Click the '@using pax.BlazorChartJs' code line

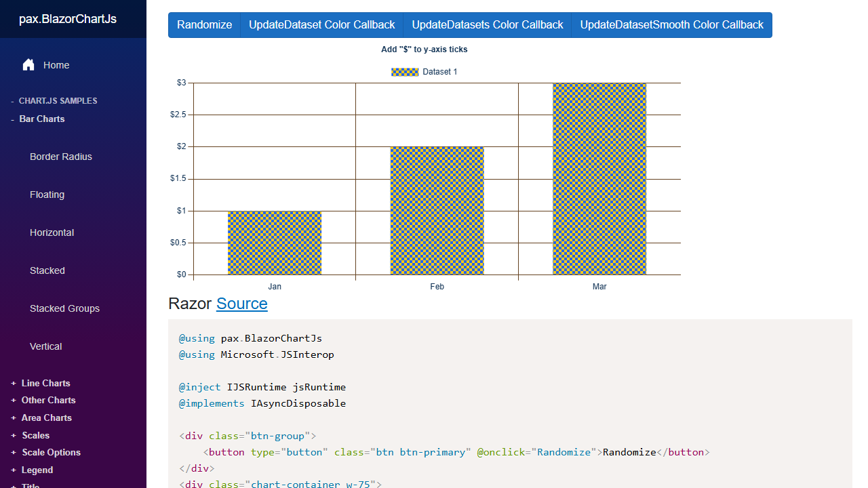click(x=250, y=338)
